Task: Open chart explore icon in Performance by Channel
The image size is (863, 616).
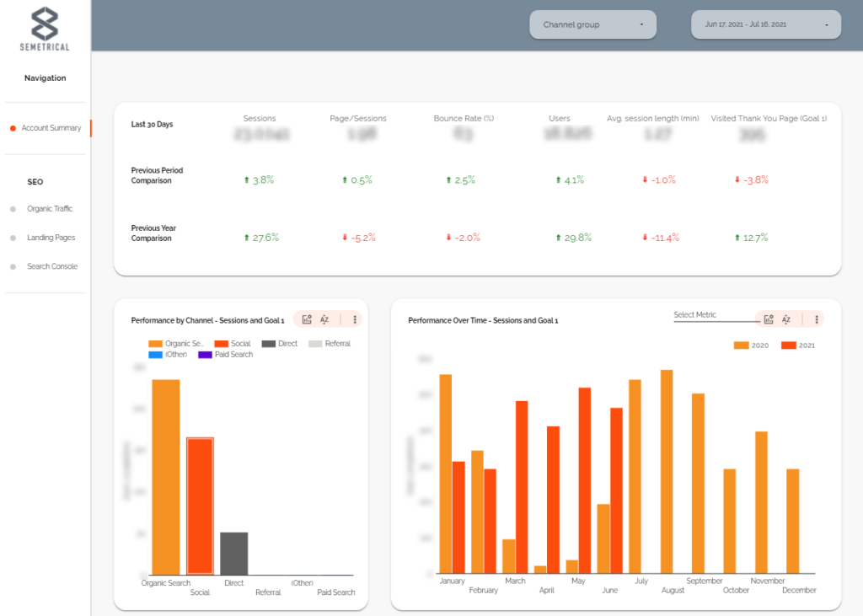Action: [x=307, y=319]
